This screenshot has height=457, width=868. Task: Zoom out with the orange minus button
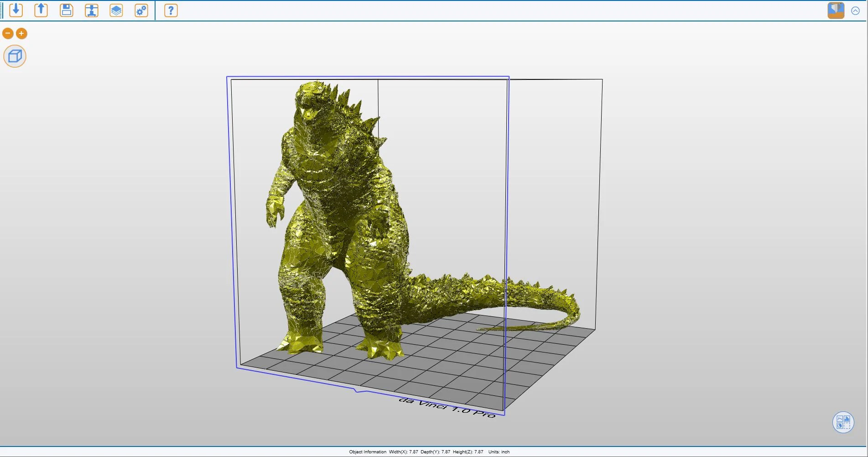pos(8,33)
